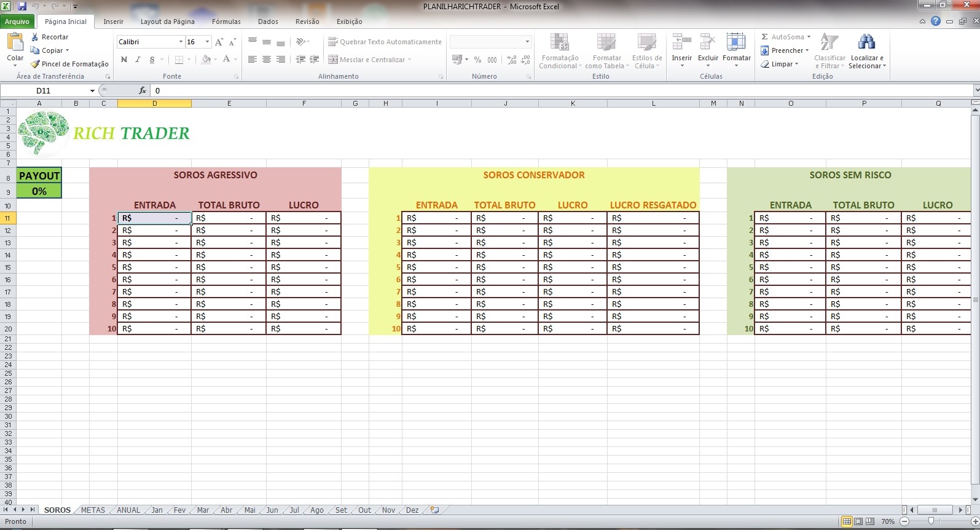Align text to the right
This screenshot has height=530, width=980.
[281, 60]
